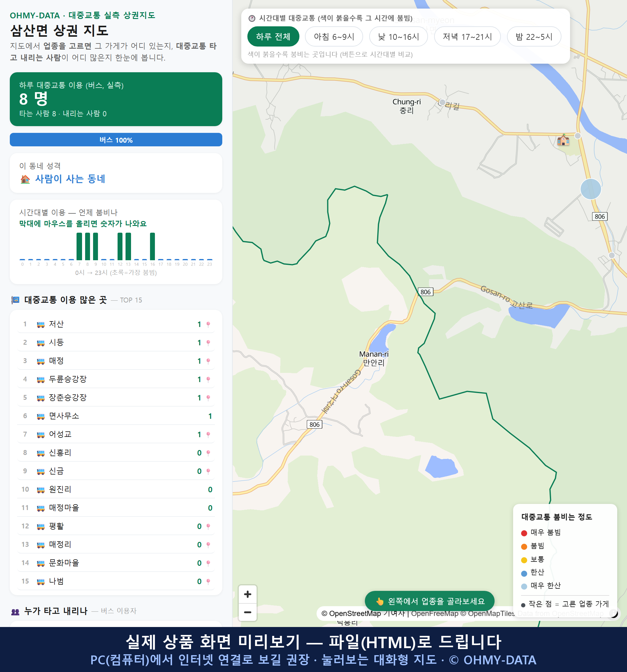Click the clock icon in time panel
The image size is (627, 672).
251,18
